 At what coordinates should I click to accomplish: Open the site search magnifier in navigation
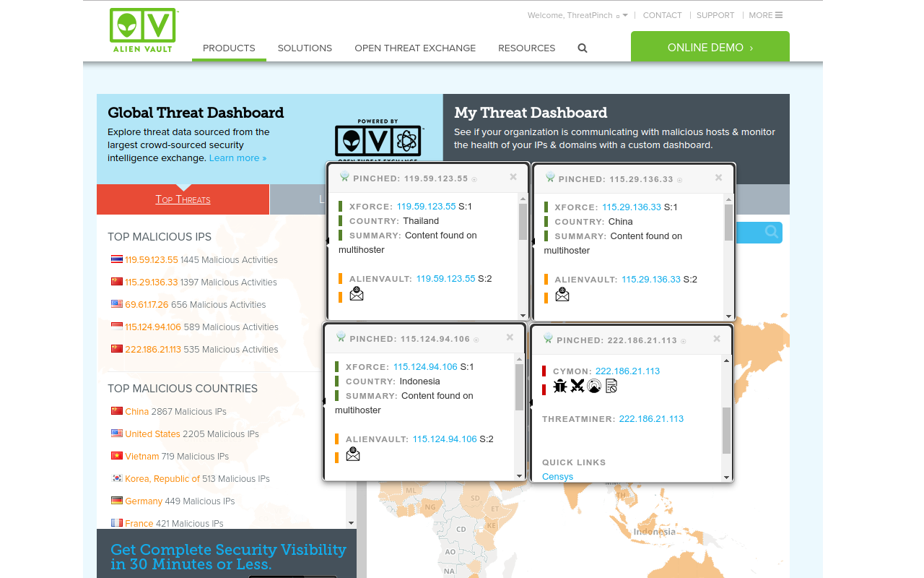[583, 48]
